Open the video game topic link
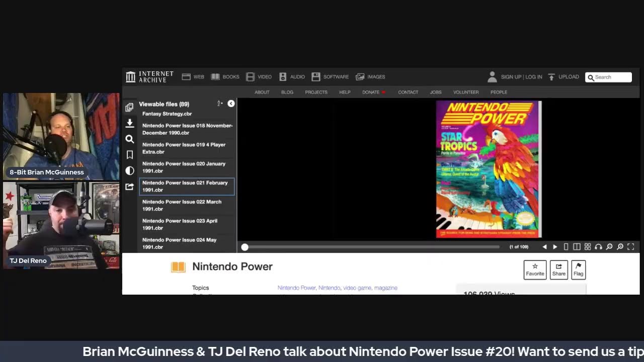Image resolution: width=644 pixels, height=362 pixels. [357, 288]
